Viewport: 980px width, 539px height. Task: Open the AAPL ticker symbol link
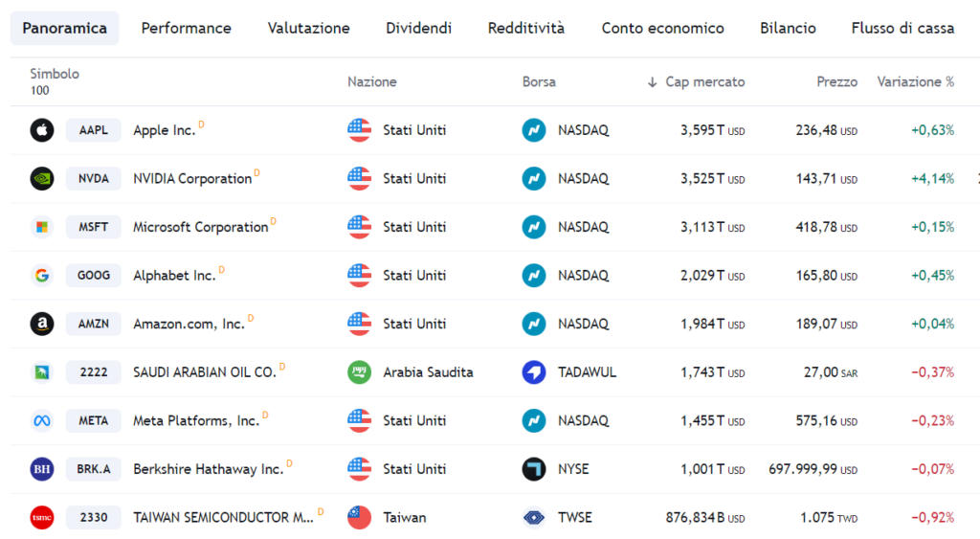(94, 130)
